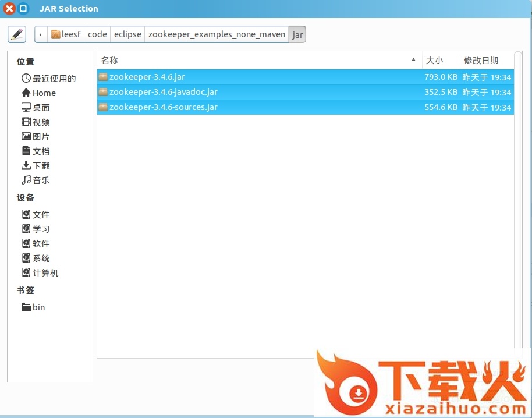The width and height of the screenshot is (532, 418).
Task: Click the jar breadcrumb button
Action: point(297,34)
